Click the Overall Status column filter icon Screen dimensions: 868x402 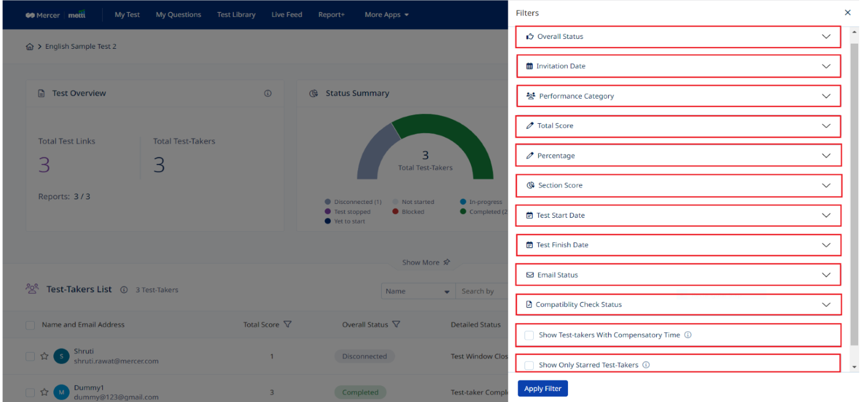click(396, 325)
